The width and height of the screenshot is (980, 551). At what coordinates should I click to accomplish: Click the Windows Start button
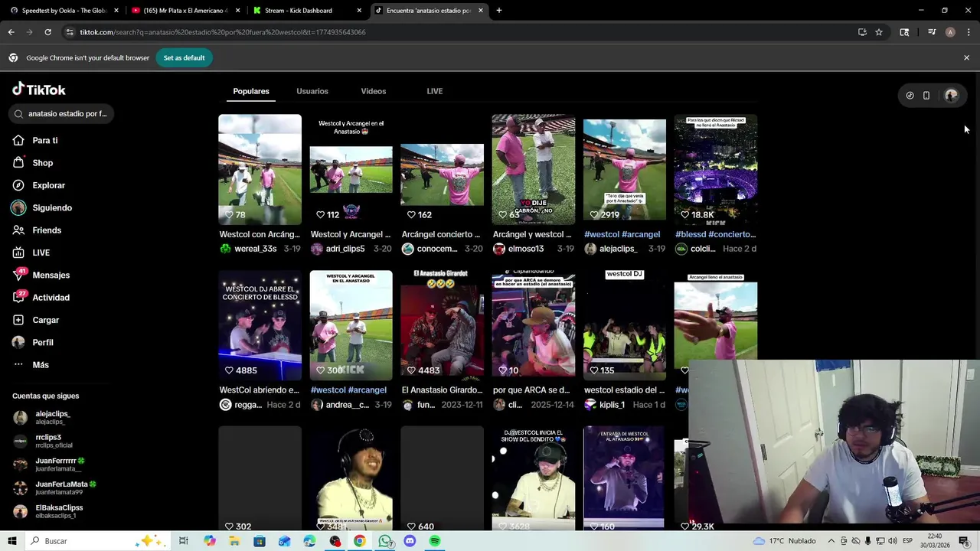12,541
